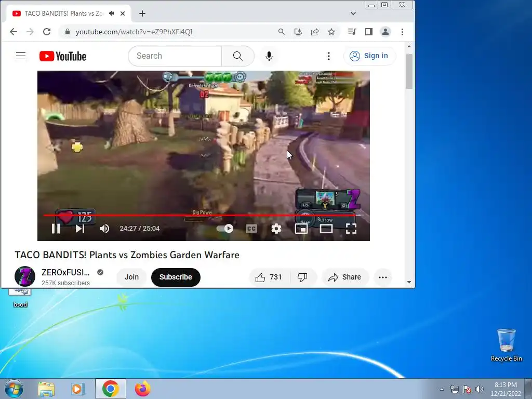Enter full screen video mode
The image size is (532, 399).
point(351,229)
